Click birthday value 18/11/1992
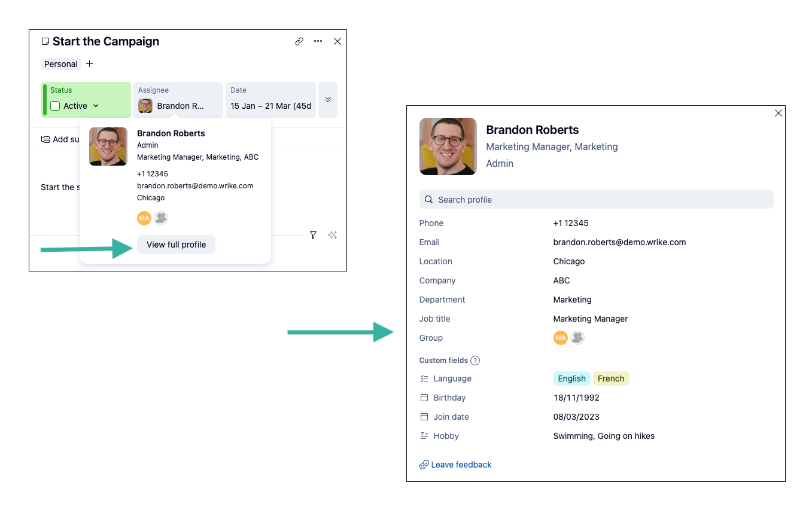 [x=576, y=398]
